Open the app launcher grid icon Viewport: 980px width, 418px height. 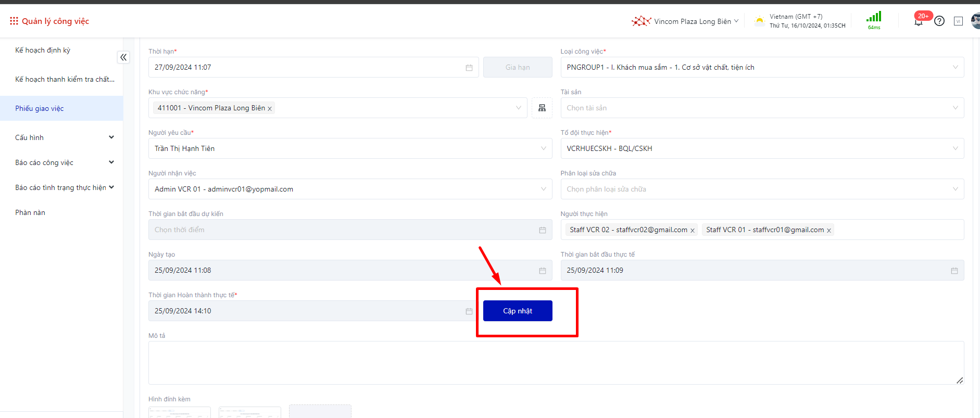pos(14,21)
